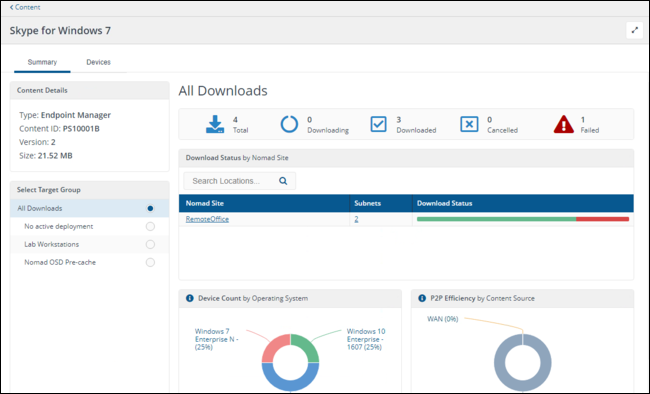Open the subnets count link 2

click(x=356, y=219)
